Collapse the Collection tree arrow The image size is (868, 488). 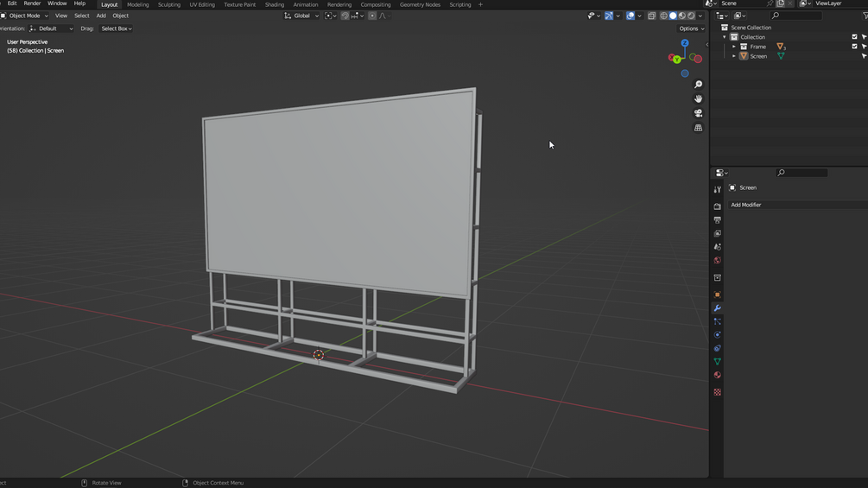click(724, 37)
